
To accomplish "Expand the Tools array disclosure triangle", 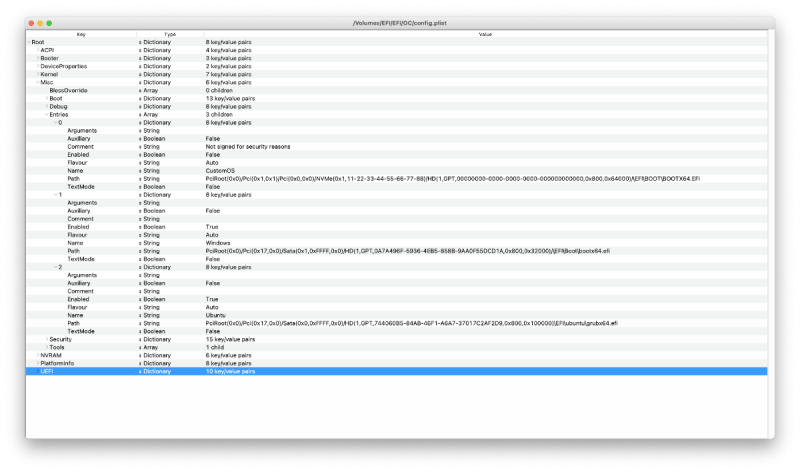I will click(47, 347).
